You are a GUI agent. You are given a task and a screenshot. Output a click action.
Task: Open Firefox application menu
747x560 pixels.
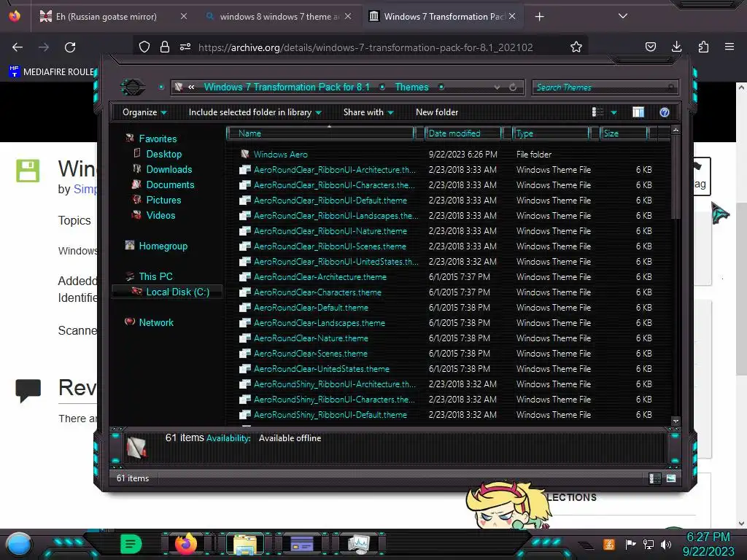[x=729, y=47]
